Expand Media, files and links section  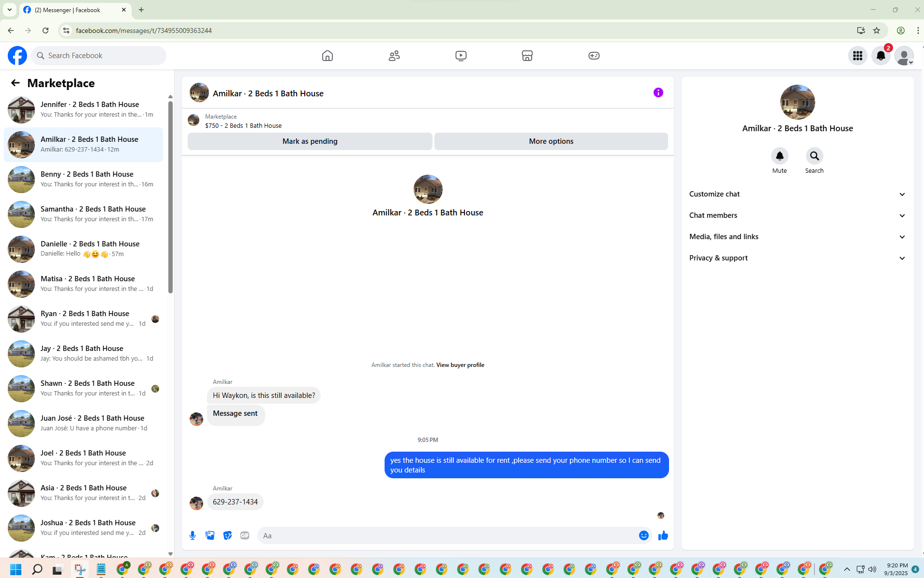[x=797, y=237]
